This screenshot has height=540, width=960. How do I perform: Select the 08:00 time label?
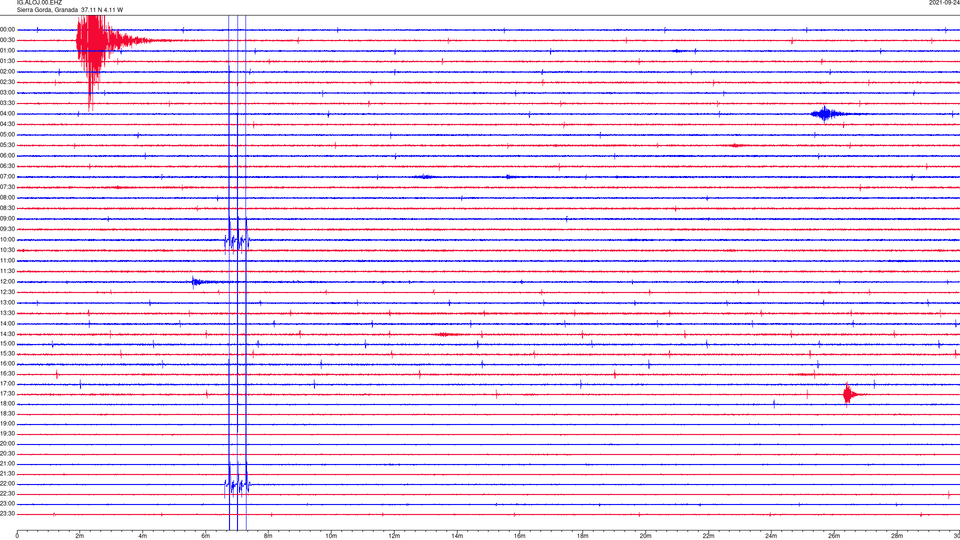[8, 198]
